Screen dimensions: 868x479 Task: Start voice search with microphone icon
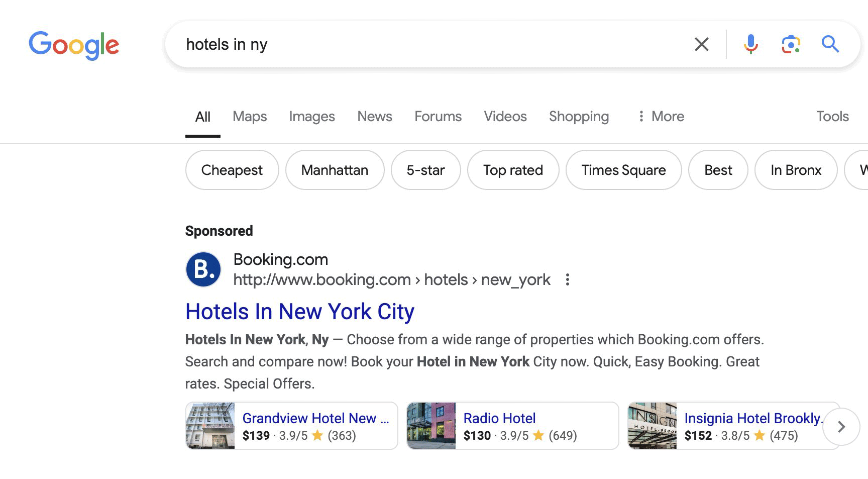click(x=750, y=44)
